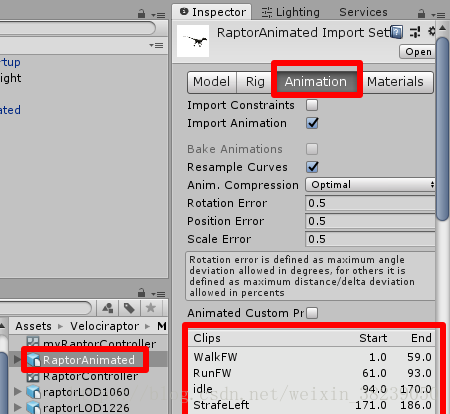This screenshot has height=414, width=450.
Task: Click the Scale Error input field
Action: tap(370, 239)
